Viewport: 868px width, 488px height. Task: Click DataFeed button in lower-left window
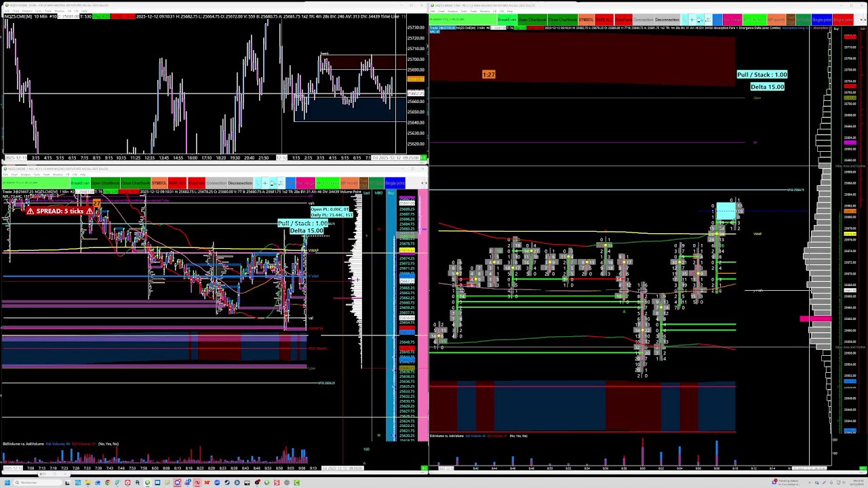coord(197,183)
